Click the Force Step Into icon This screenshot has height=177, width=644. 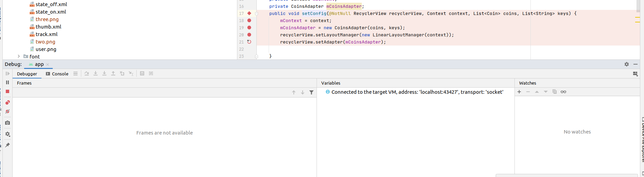104,73
